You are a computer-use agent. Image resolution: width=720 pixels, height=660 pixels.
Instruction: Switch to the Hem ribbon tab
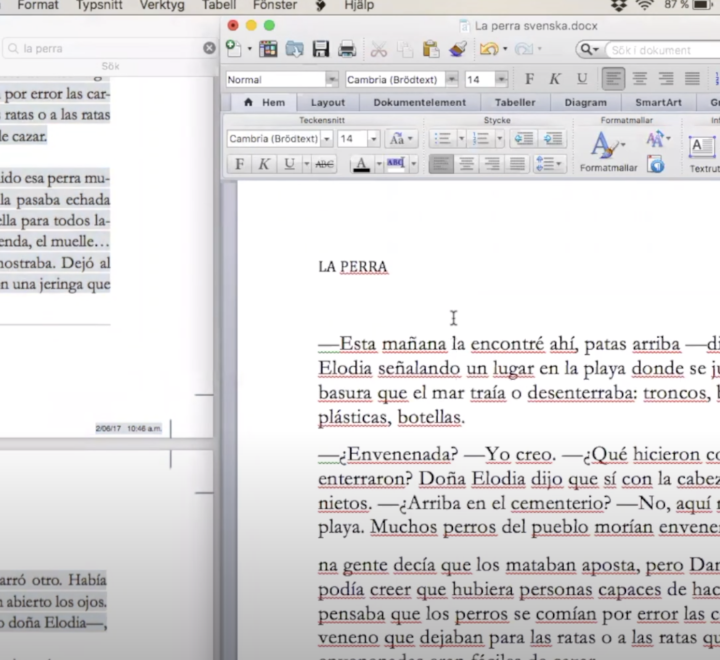264,102
